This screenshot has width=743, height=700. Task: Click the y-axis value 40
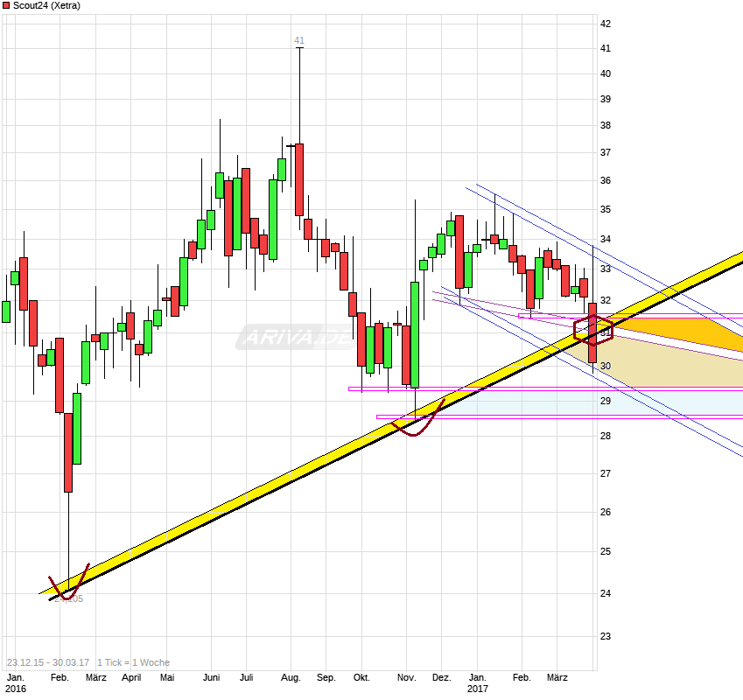coord(606,73)
